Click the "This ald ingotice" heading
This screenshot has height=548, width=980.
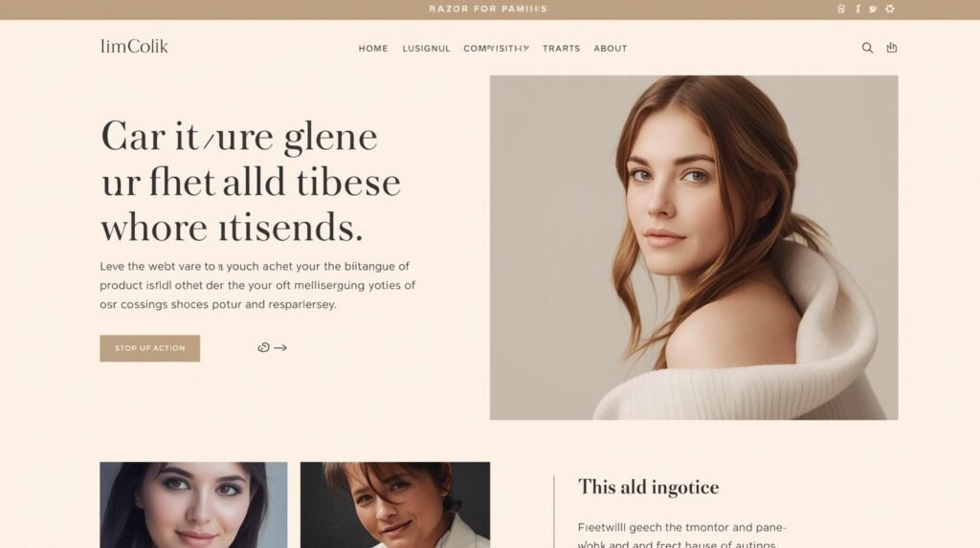648,488
